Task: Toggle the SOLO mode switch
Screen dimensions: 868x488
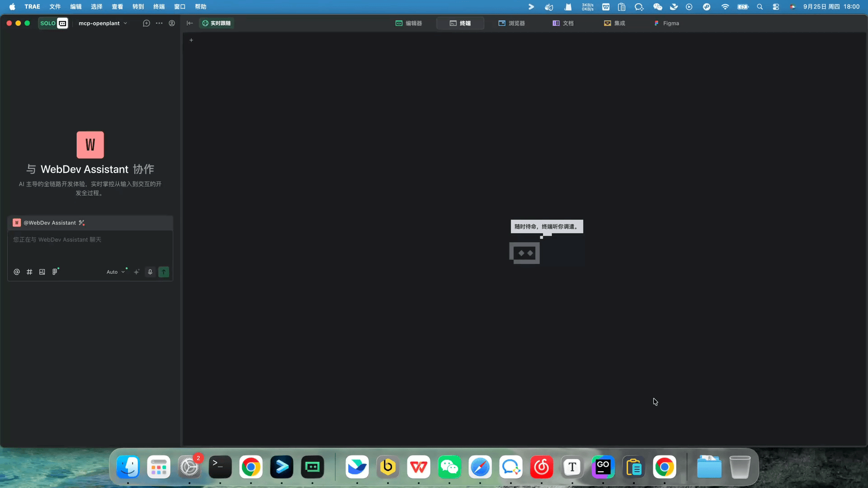Action: (x=53, y=23)
